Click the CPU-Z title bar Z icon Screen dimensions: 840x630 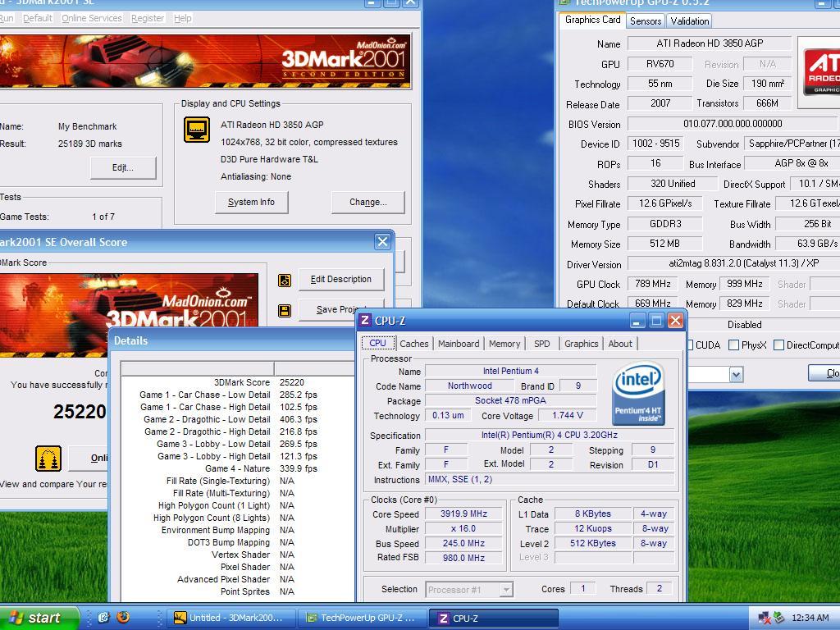pos(365,321)
